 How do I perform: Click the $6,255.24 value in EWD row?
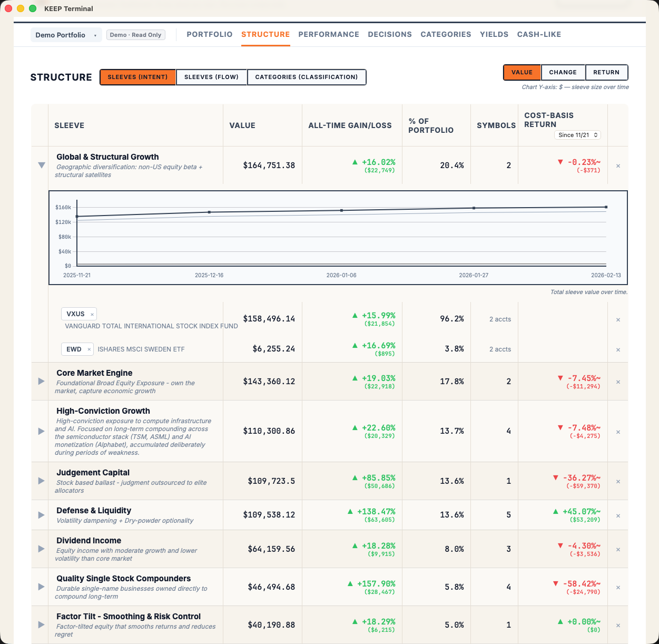[x=274, y=349]
